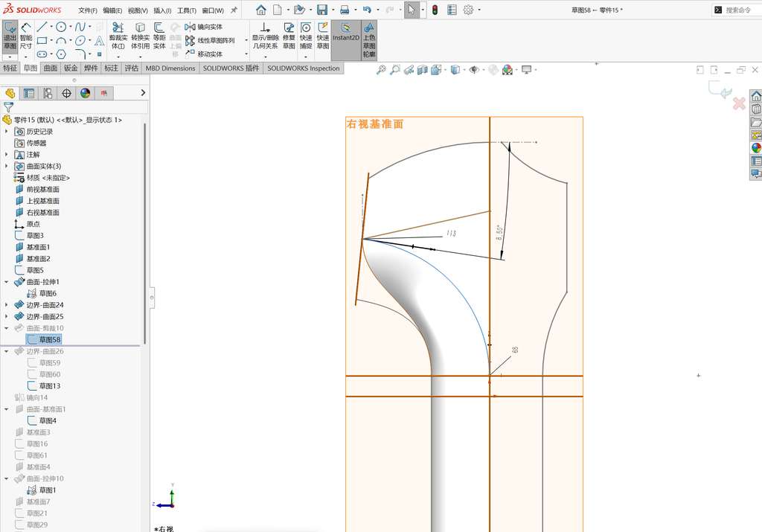Click the feature tree filter funnel icon
The image size is (762, 532).
click(9, 107)
